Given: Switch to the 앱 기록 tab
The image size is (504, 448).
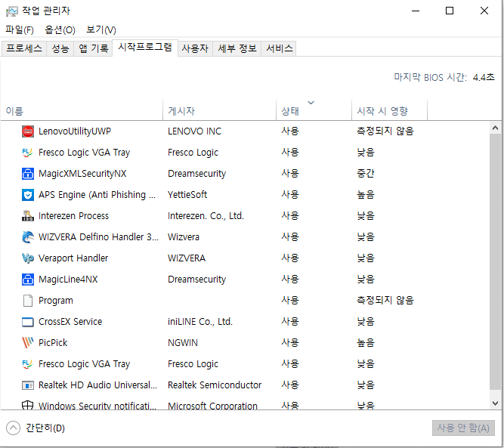Looking at the screenshot, I should tap(94, 48).
